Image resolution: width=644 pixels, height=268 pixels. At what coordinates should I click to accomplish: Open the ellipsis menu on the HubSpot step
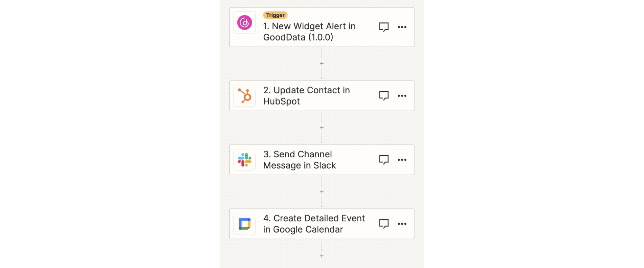click(402, 96)
